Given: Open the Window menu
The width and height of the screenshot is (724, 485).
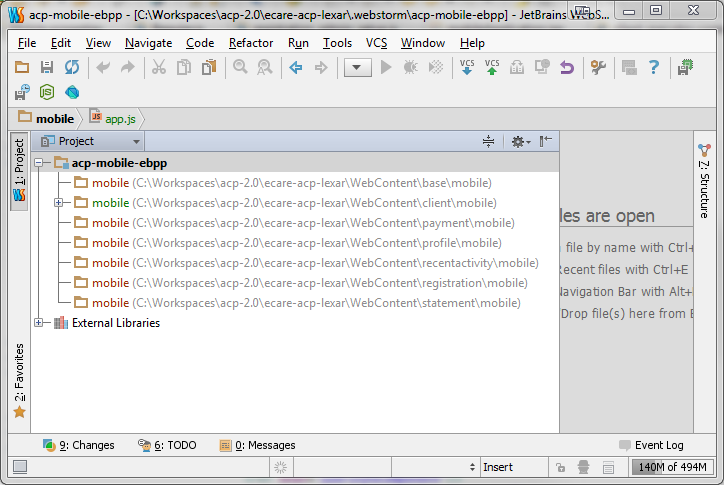Looking at the screenshot, I should pyautogui.click(x=422, y=43).
